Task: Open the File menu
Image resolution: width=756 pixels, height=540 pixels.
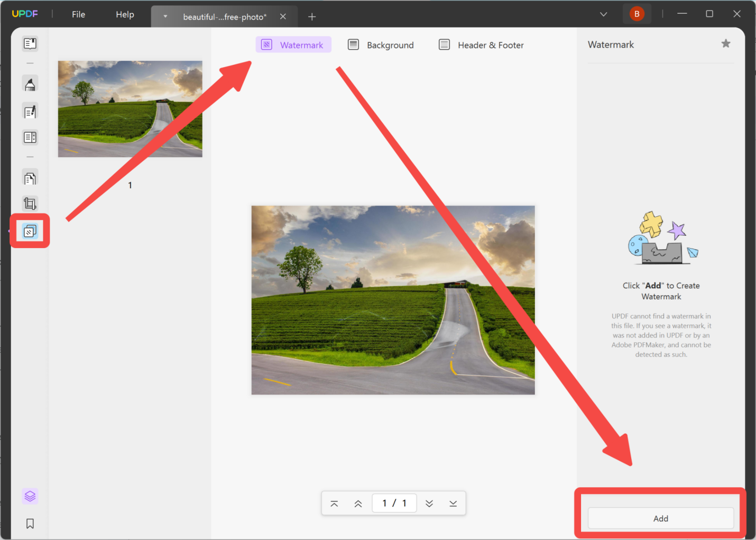Action: (x=78, y=14)
